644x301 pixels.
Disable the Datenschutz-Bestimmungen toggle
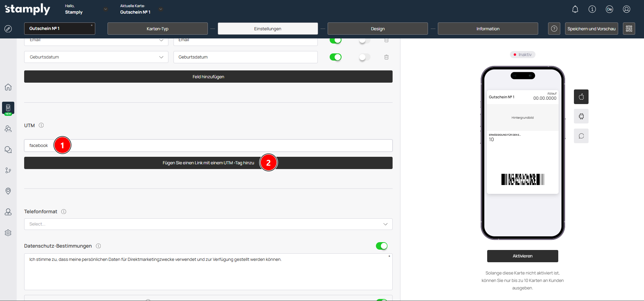pos(381,246)
